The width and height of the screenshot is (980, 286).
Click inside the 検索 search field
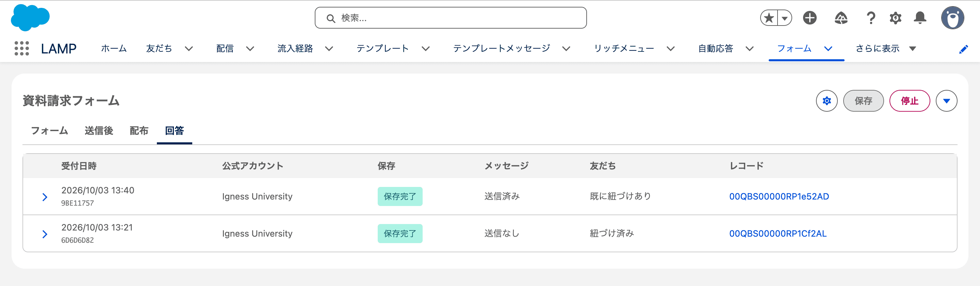[451, 18]
